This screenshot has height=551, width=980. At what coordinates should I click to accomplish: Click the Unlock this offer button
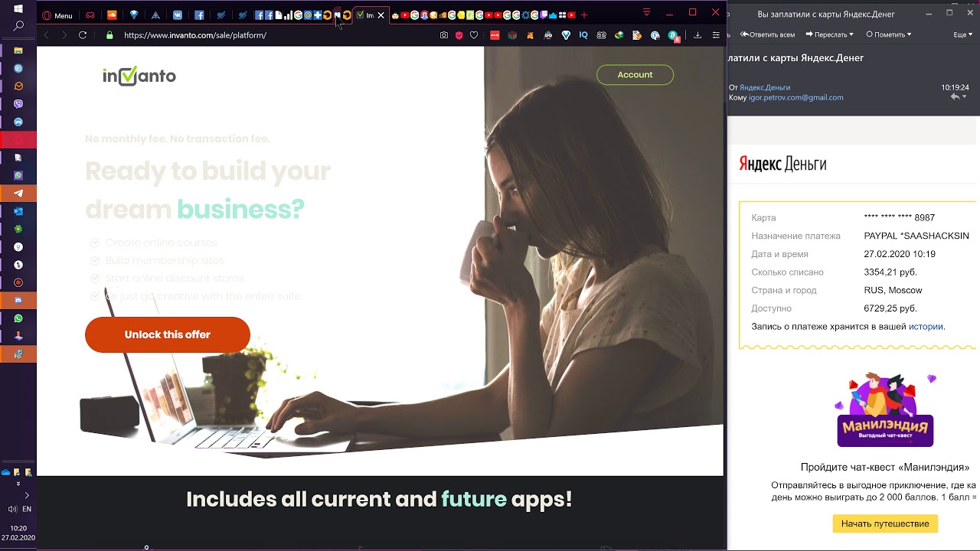(x=168, y=334)
